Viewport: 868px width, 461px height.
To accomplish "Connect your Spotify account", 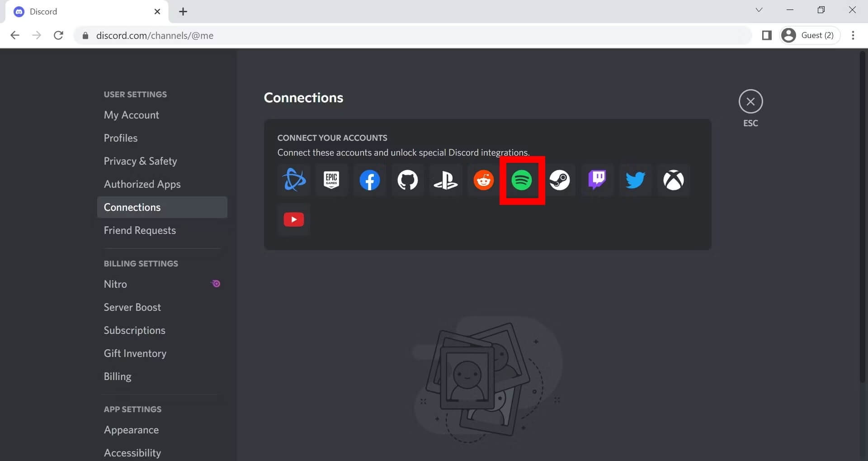I will pos(522,180).
